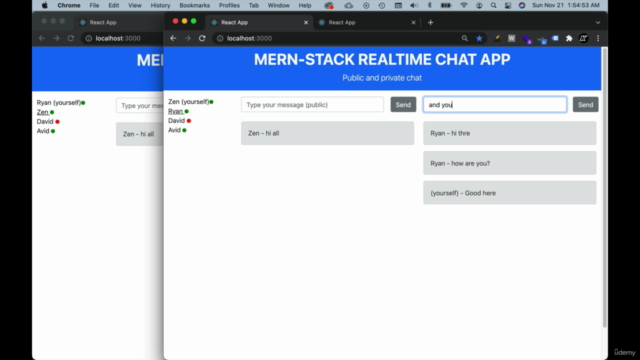640x360 pixels.
Task: Click the Bluetooth icon in the menu bar
Action: pos(429,5)
